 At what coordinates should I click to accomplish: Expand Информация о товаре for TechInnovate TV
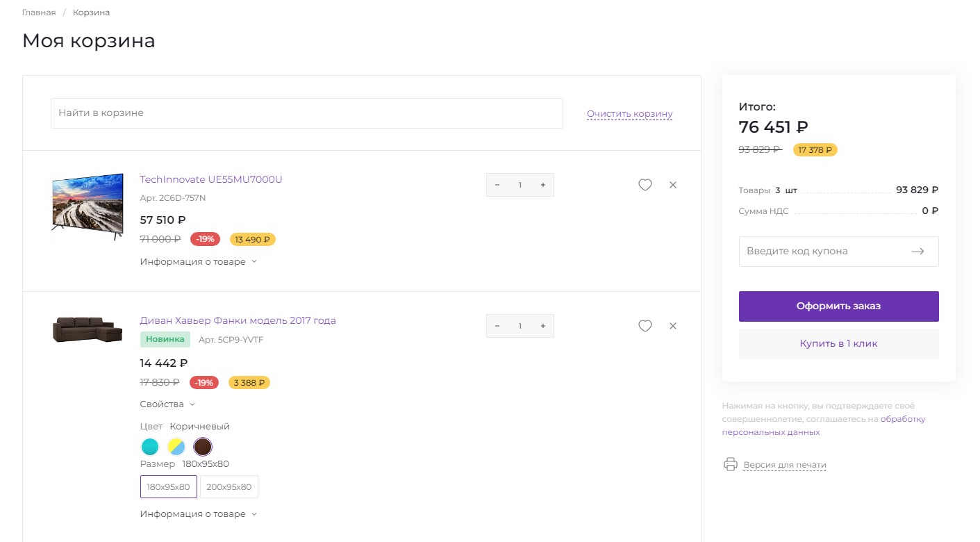coord(198,262)
